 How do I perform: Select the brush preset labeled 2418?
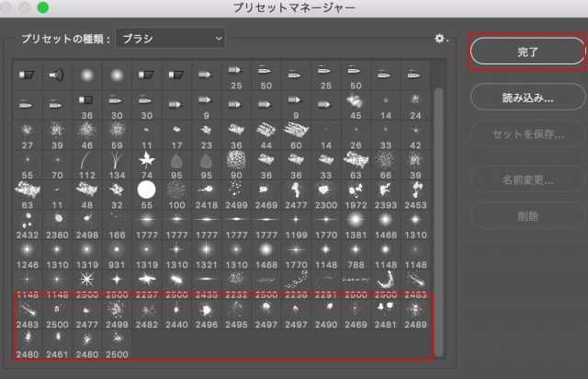(205, 191)
